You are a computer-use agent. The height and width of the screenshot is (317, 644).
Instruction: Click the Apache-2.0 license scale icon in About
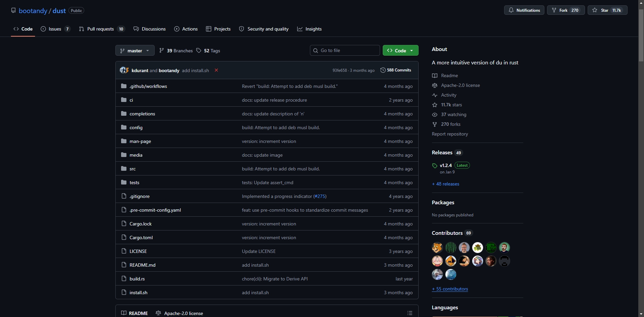[x=435, y=86]
